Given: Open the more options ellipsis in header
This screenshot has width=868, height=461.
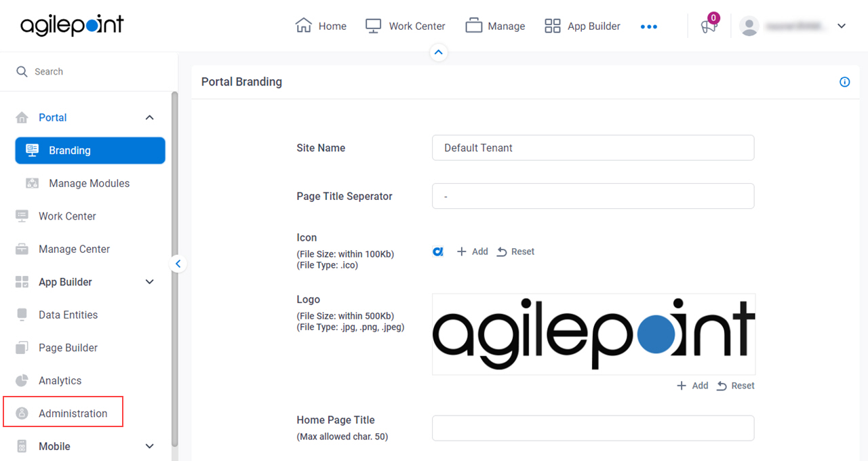Looking at the screenshot, I should (649, 26).
